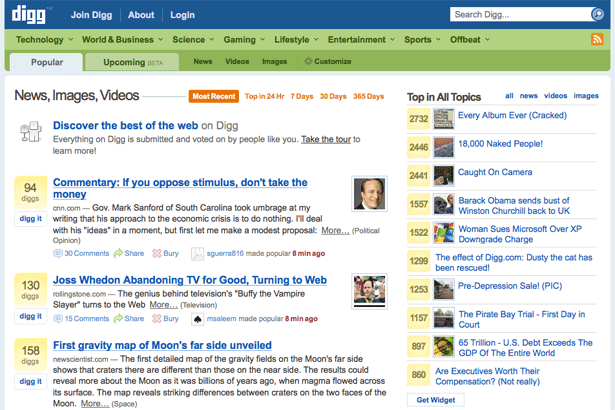This screenshot has height=410, width=615.
Task: Open the orange RSS feed icon
Action: pyautogui.click(x=597, y=39)
